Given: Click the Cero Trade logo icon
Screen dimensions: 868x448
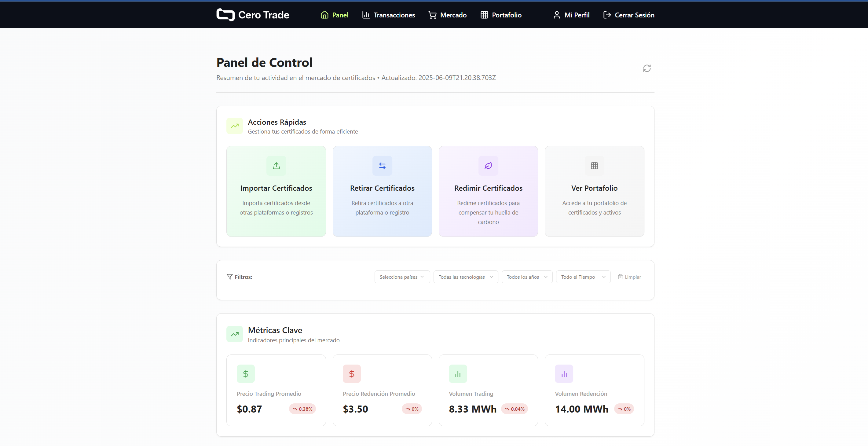Looking at the screenshot, I should click(225, 15).
